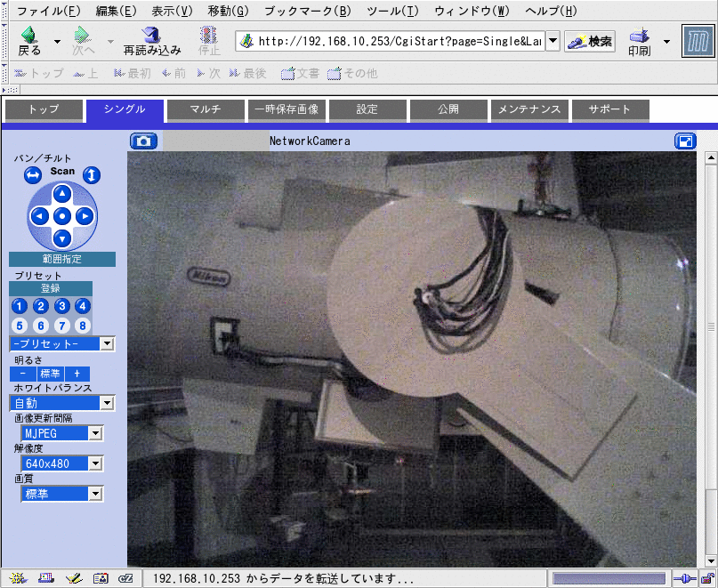Viewport: 718px width, 588px height.
Task: Select preset position 8
Action: pyautogui.click(x=83, y=326)
